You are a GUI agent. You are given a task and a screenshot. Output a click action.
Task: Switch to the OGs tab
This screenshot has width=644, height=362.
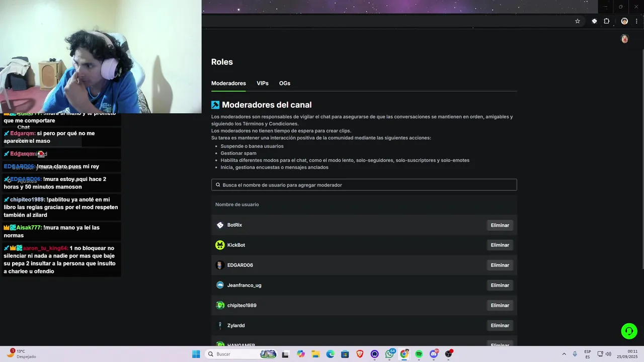[285, 83]
